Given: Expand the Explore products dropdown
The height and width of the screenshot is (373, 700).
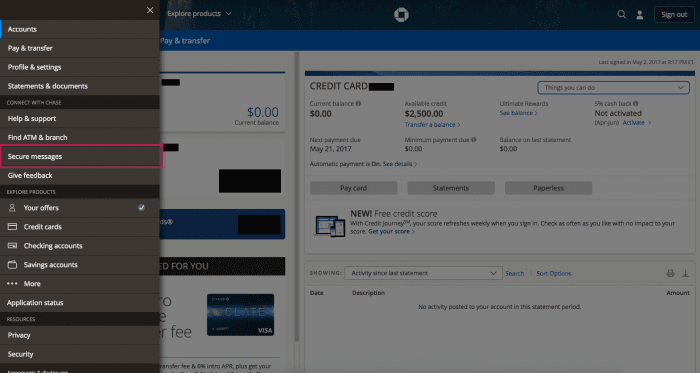Looking at the screenshot, I should click(x=199, y=14).
